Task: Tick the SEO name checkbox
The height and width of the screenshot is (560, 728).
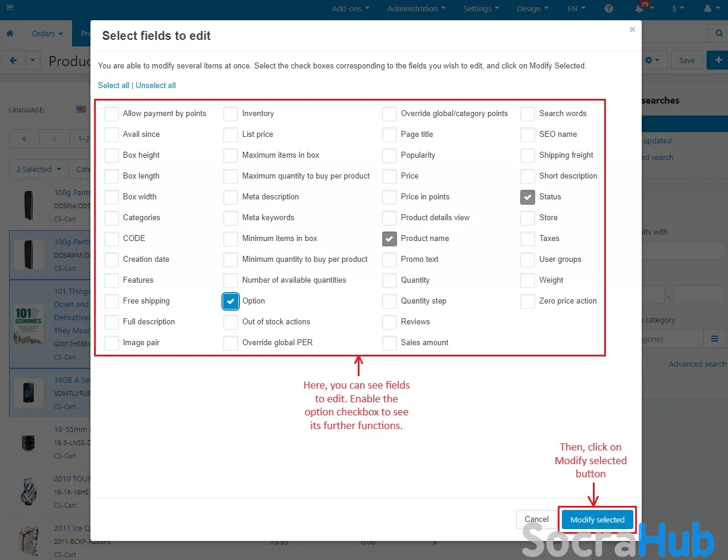Action: [x=527, y=134]
